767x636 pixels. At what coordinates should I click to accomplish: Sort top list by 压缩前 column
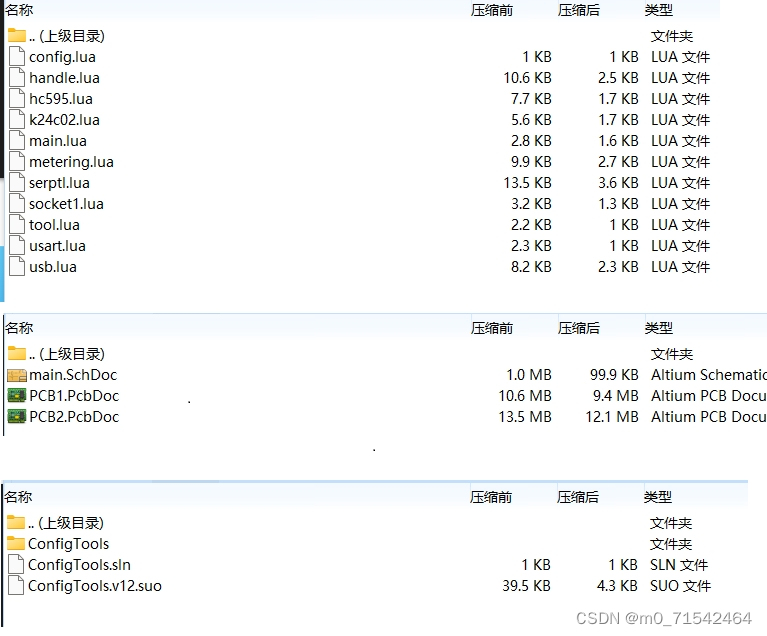[492, 10]
